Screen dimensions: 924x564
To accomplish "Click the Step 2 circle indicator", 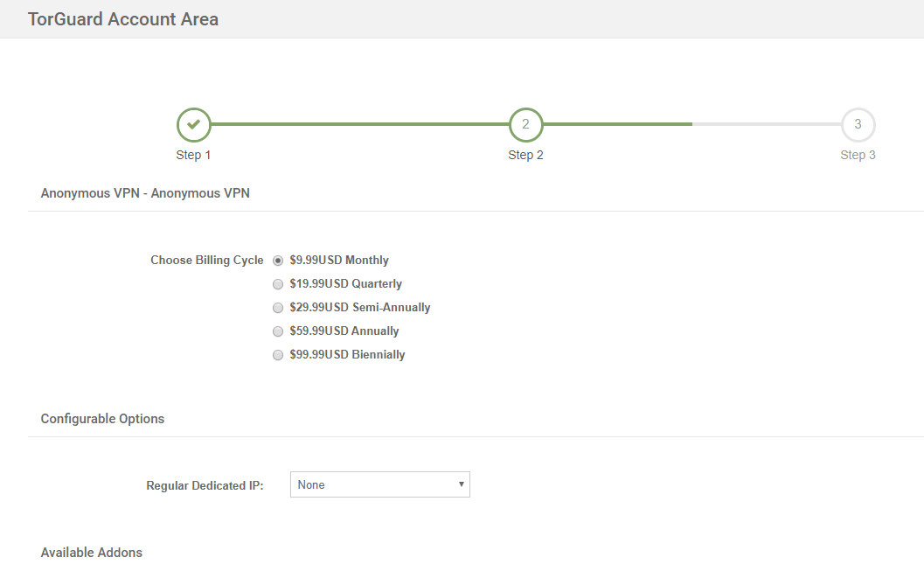I will (x=525, y=124).
